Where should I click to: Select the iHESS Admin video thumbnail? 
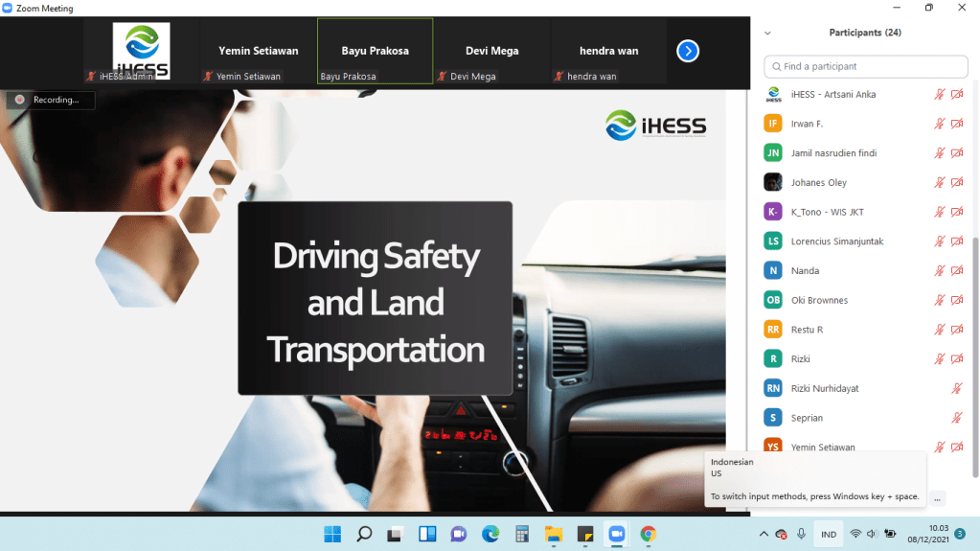[x=141, y=51]
